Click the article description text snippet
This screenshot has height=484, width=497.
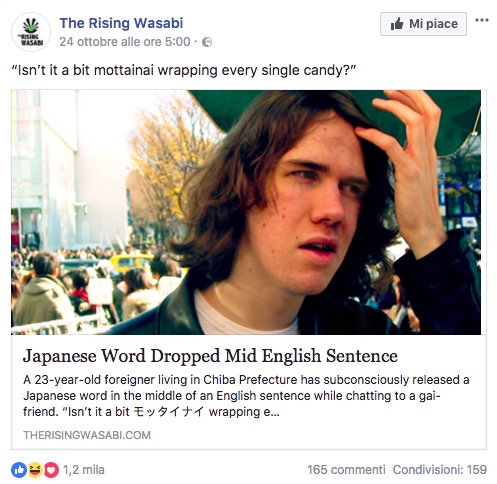[246, 396]
